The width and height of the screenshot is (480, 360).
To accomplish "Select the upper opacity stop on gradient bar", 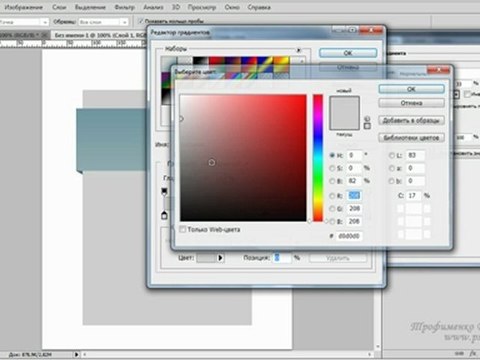I will [x=164, y=191].
